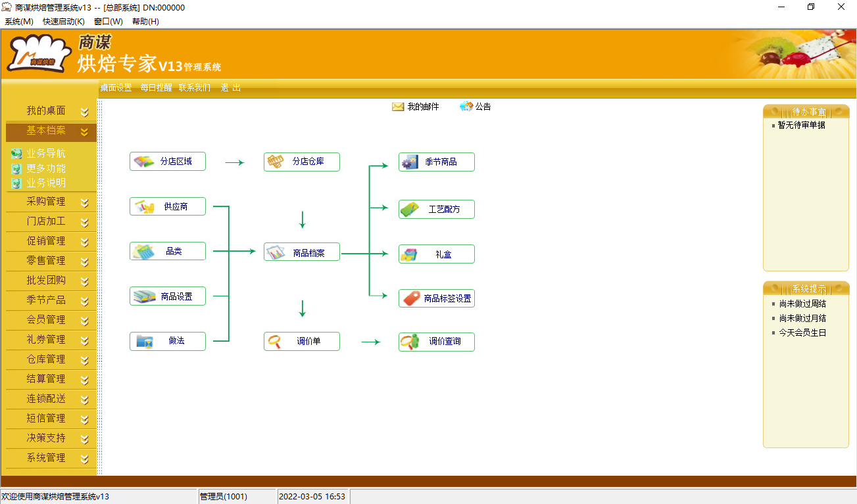Click the 调价查询 icon
The width and height of the screenshot is (857, 504).
tap(410, 342)
